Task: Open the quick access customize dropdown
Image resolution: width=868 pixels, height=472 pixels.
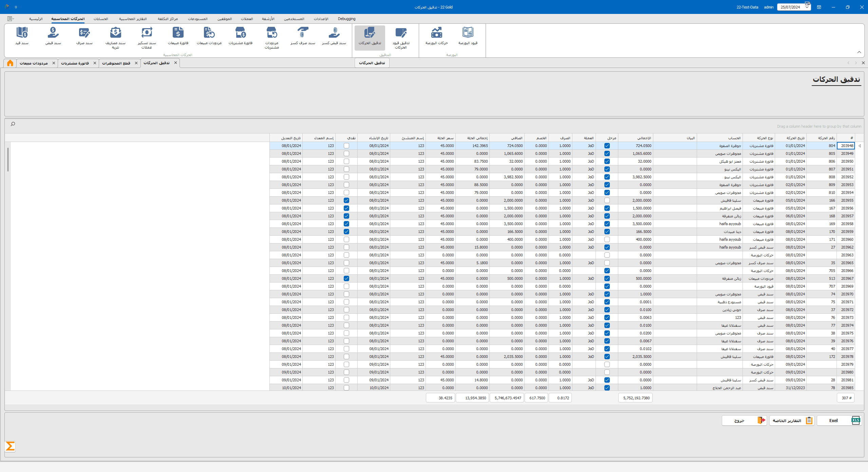Action: [16, 7]
